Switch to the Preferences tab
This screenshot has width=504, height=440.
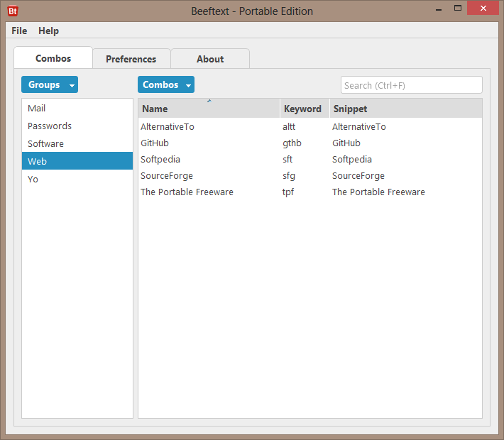pyautogui.click(x=131, y=59)
